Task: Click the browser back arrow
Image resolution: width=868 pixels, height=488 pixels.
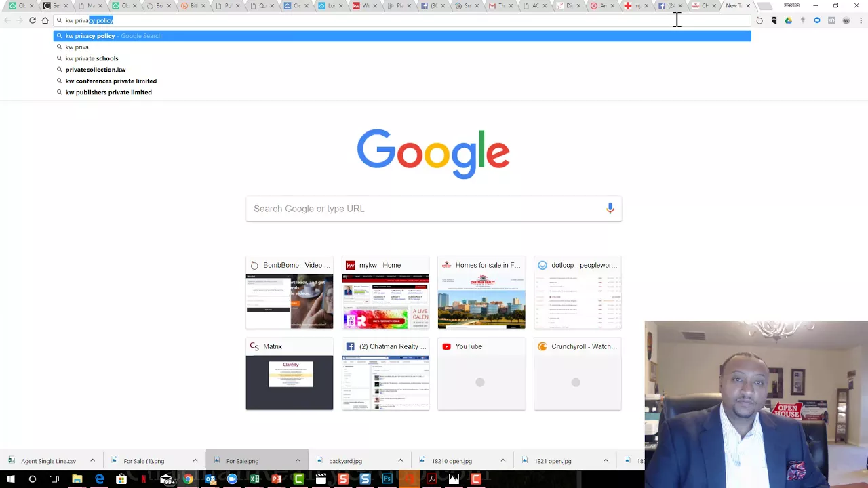Action: click(x=7, y=20)
